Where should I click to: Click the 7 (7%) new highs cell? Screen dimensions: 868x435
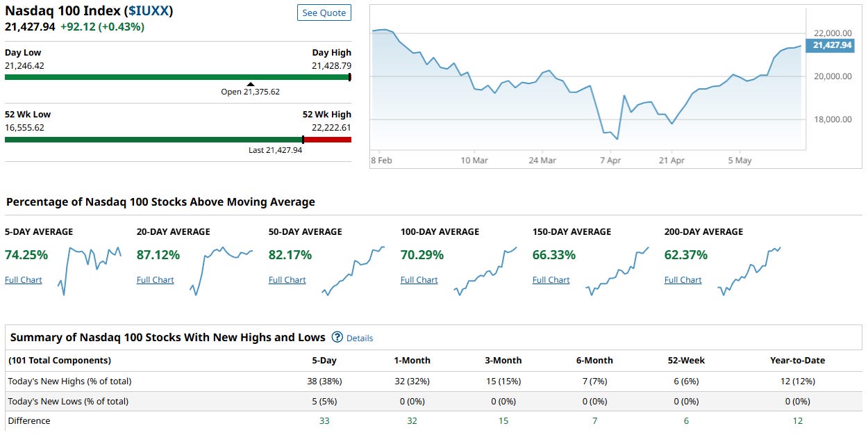coord(595,381)
